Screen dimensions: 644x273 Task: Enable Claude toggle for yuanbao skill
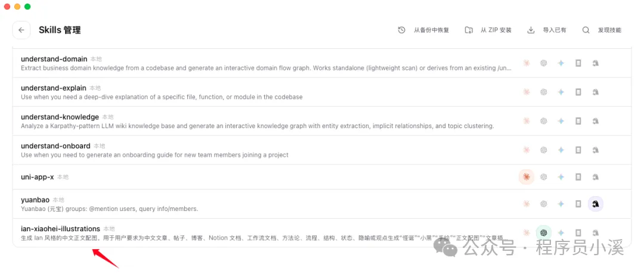[526, 204]
